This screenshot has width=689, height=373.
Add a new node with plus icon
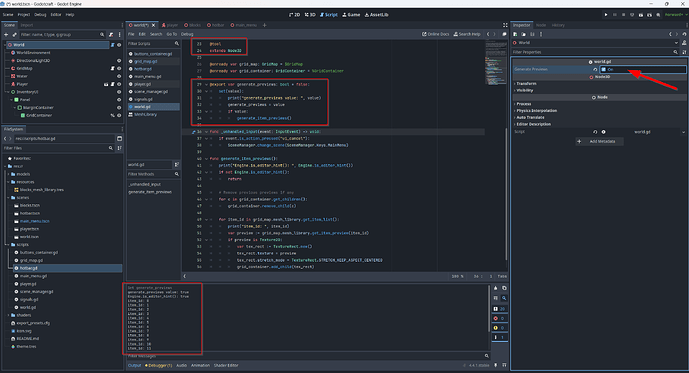pyautogui.click(x=6, y=34)
